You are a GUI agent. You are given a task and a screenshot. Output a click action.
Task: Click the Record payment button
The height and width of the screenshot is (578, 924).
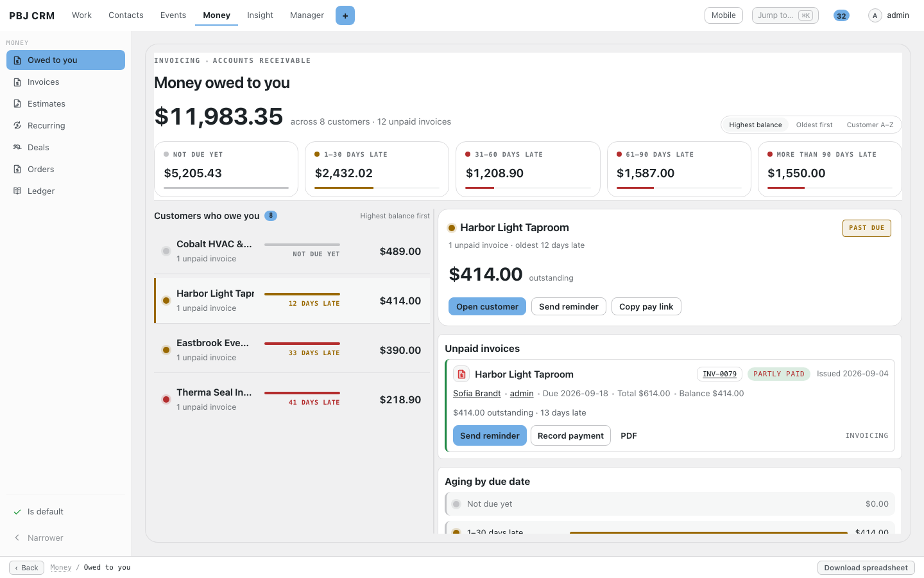click(x=570, y=435)
